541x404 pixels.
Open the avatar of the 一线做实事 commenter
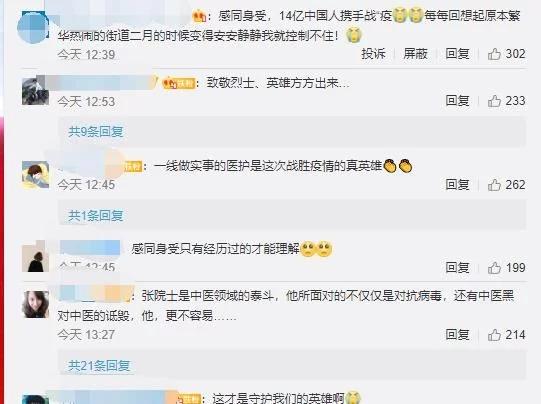pos(35,175)
